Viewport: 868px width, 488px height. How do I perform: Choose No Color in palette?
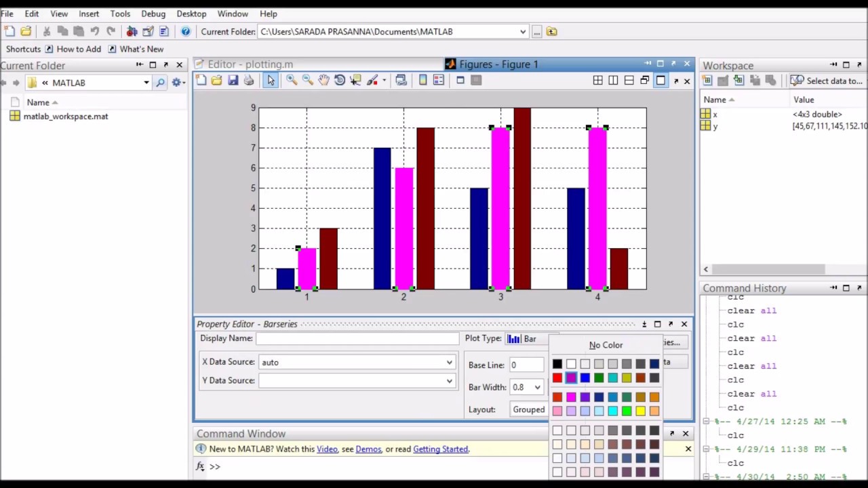click(x=606, y=345)
